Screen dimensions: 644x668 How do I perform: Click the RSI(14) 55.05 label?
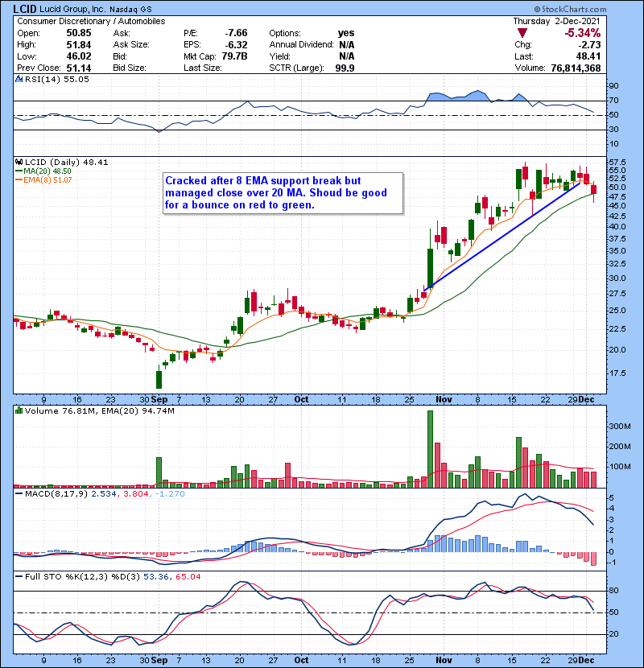[x=56, y=79]
